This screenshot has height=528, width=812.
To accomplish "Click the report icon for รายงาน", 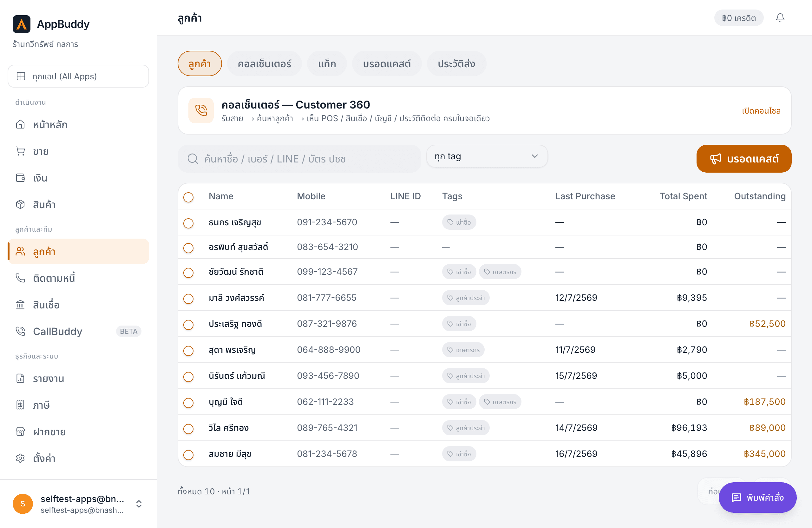I will 21,378.
